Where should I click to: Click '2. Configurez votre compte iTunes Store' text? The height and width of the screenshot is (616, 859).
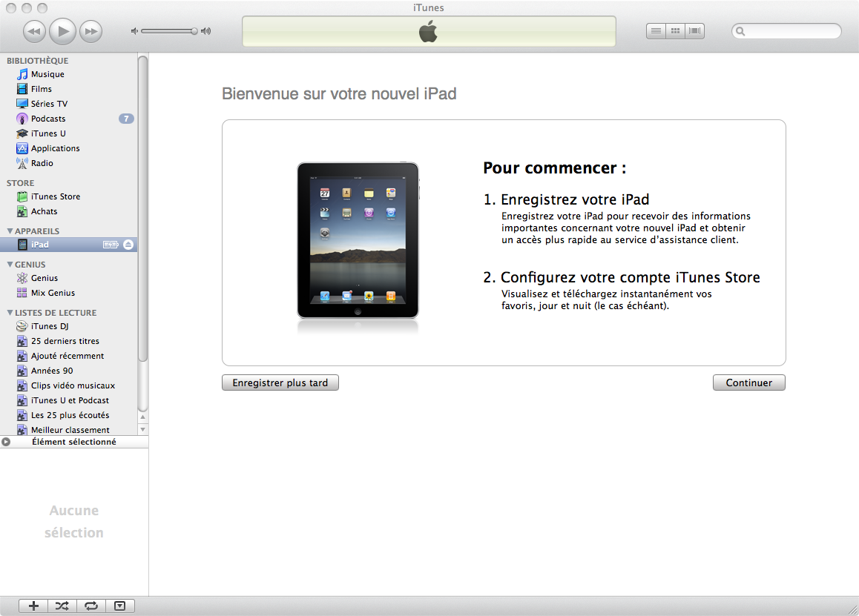[622, 278]
